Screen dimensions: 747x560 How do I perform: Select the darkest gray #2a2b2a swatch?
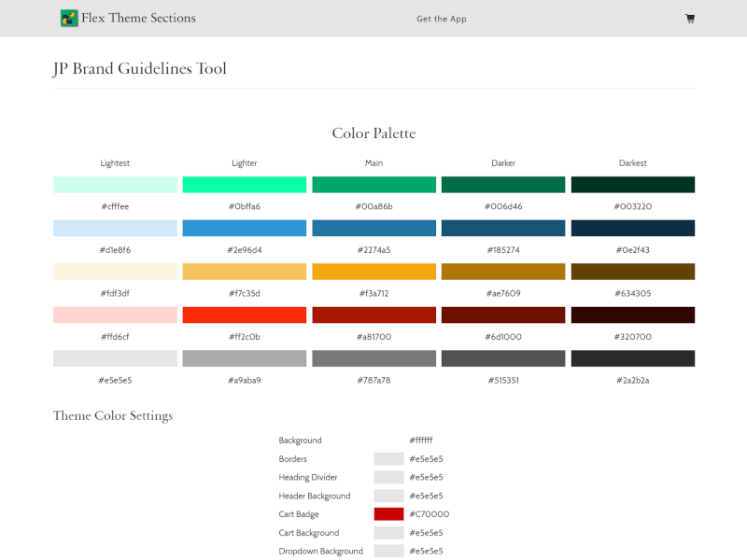click(x=632, y=358)
